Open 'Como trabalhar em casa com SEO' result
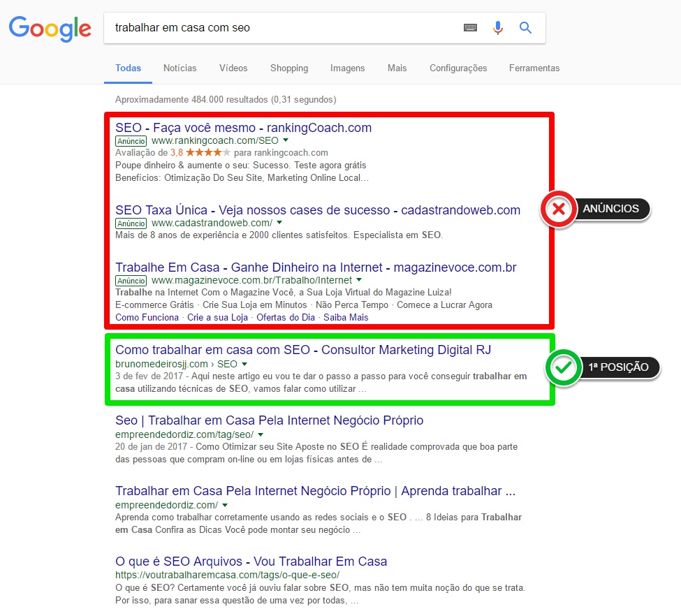This screenshot has height=616, width=681. point(303,350)
